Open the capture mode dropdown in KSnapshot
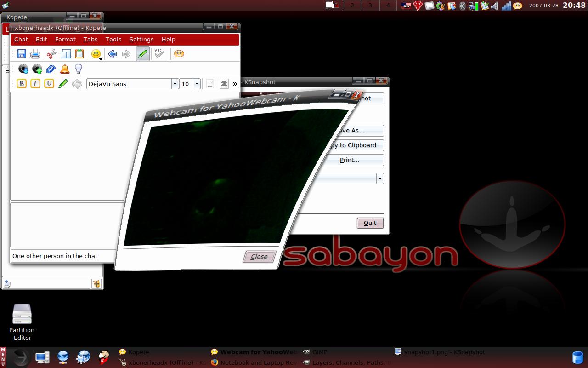 pos(380,178)
